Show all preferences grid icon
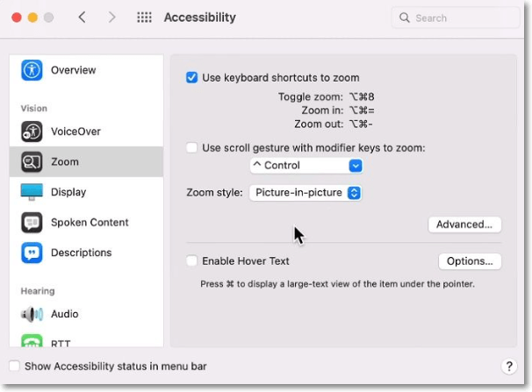The image size is (532, 392). pyautogui.click(x=144, y=18)
